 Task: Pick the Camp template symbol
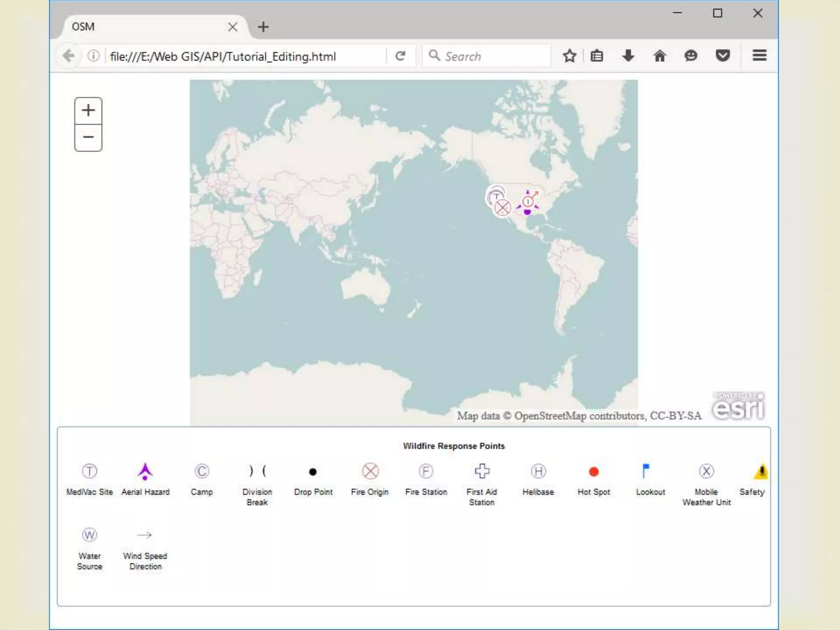[201, 471]
